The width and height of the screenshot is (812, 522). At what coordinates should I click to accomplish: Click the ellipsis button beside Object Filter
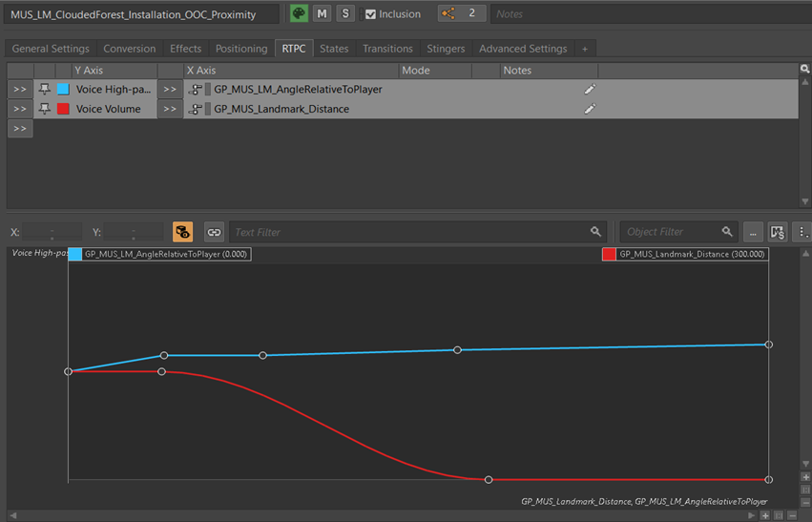click(x=754, y=232)
